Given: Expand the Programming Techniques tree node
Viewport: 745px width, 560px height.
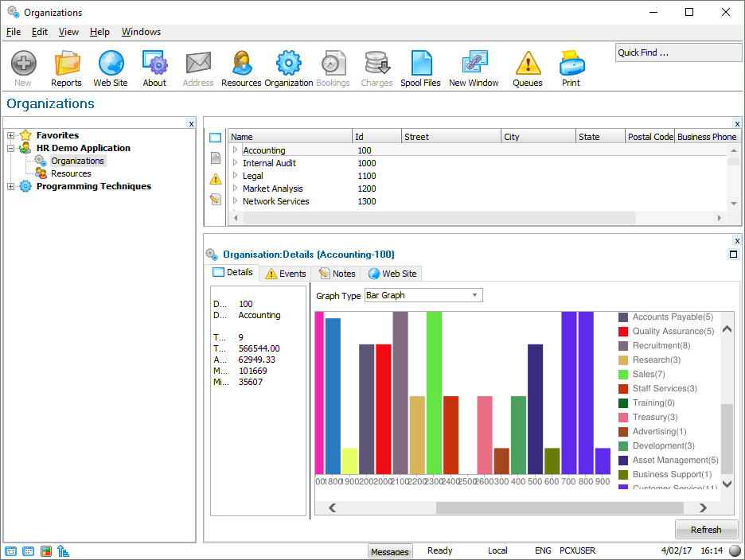Looking at the screenshot, I should [11, 186].
